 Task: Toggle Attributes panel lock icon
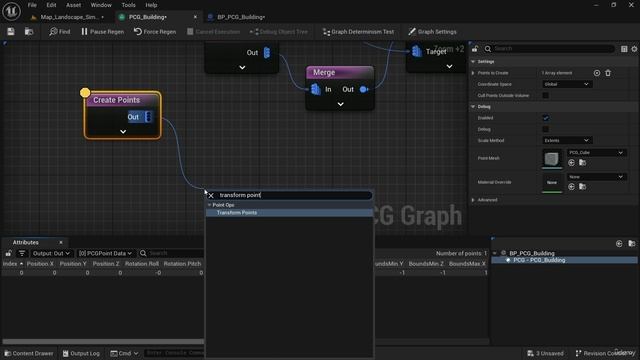click(8, 253)
